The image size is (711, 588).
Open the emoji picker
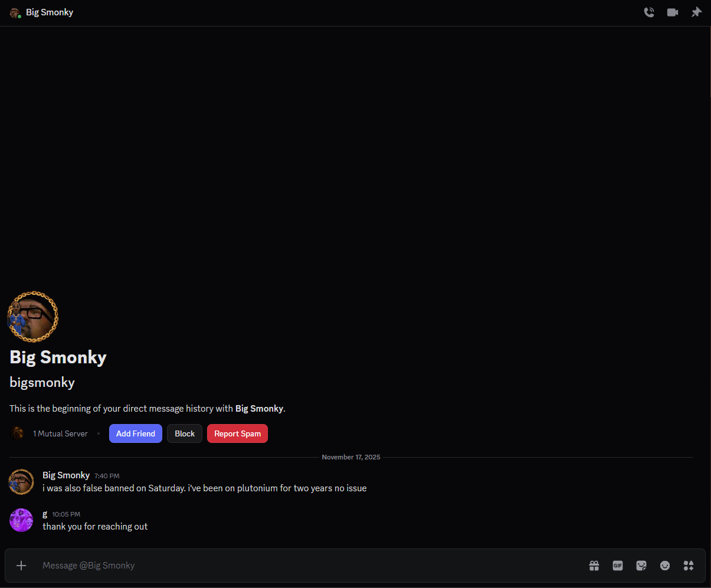click(x=665, y=565)
